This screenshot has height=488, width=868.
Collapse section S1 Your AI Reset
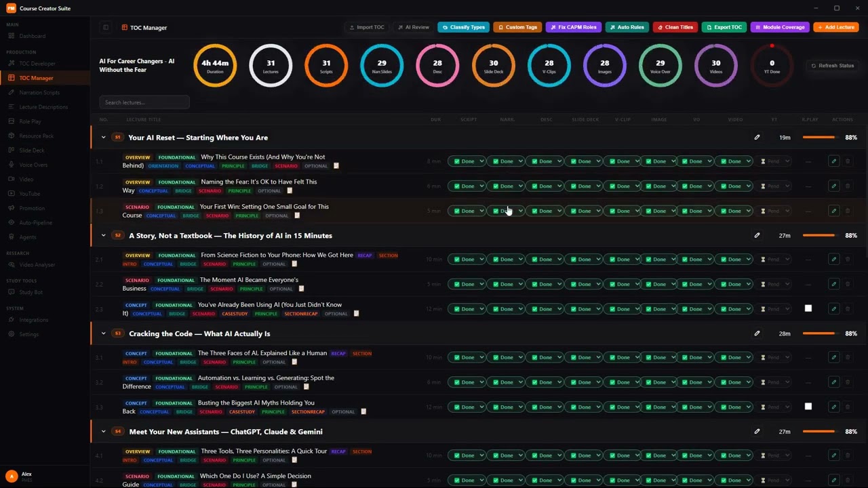(104, 138)
